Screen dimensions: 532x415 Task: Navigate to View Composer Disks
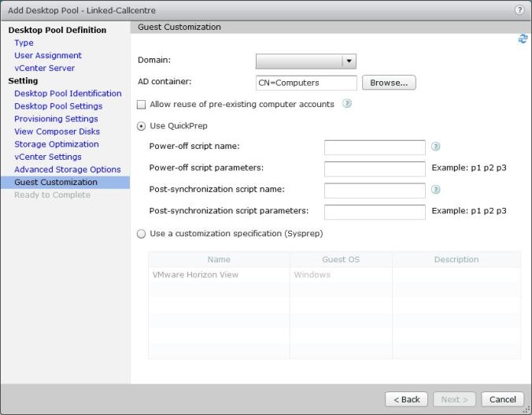(x=57, y=132)
